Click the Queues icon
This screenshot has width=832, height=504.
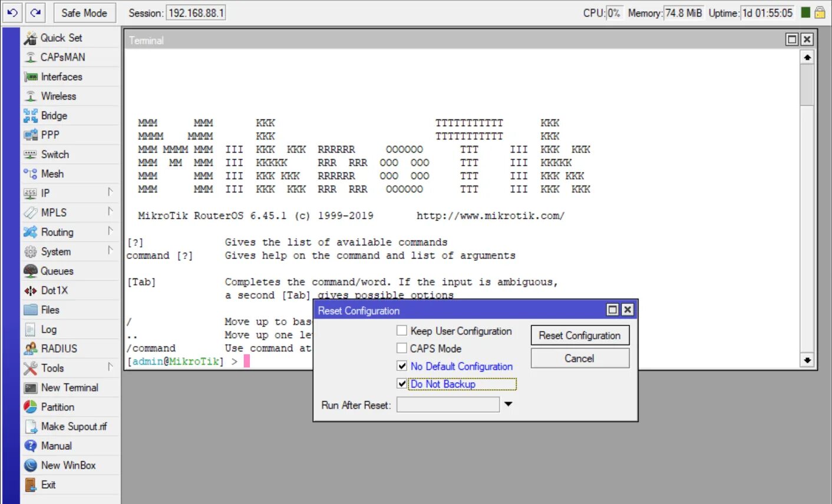[x=31, y=271]
